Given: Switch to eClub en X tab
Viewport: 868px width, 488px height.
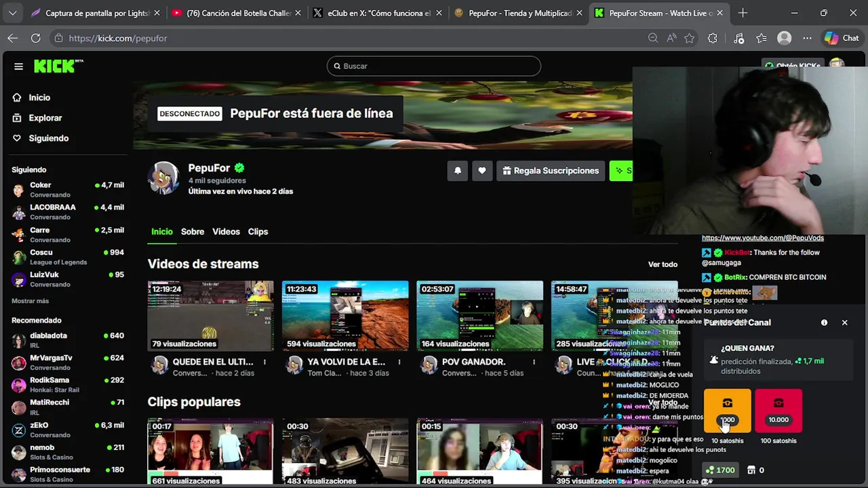Looking at the screenshot, I should [376, 13].
